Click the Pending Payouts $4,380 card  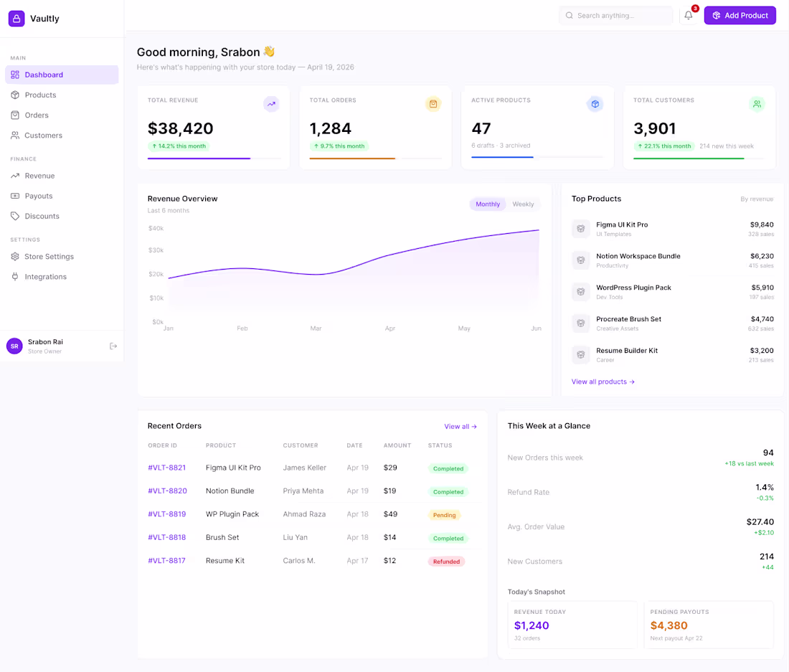(x=709, y=625)
